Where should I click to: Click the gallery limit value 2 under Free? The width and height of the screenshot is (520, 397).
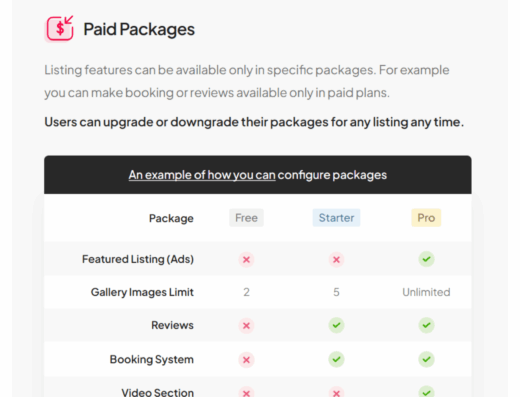(246, 292)
